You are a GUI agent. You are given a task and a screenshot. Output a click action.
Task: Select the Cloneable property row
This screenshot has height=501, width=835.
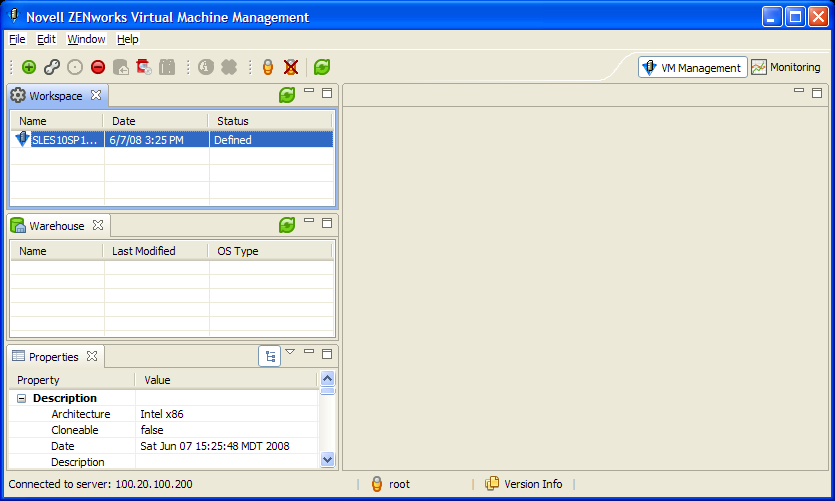164,430
